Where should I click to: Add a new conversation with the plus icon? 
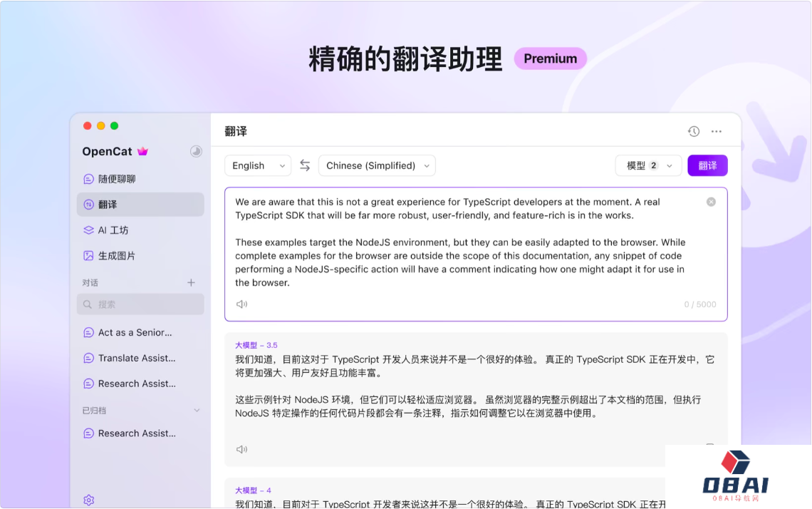(x=191, y=282)
